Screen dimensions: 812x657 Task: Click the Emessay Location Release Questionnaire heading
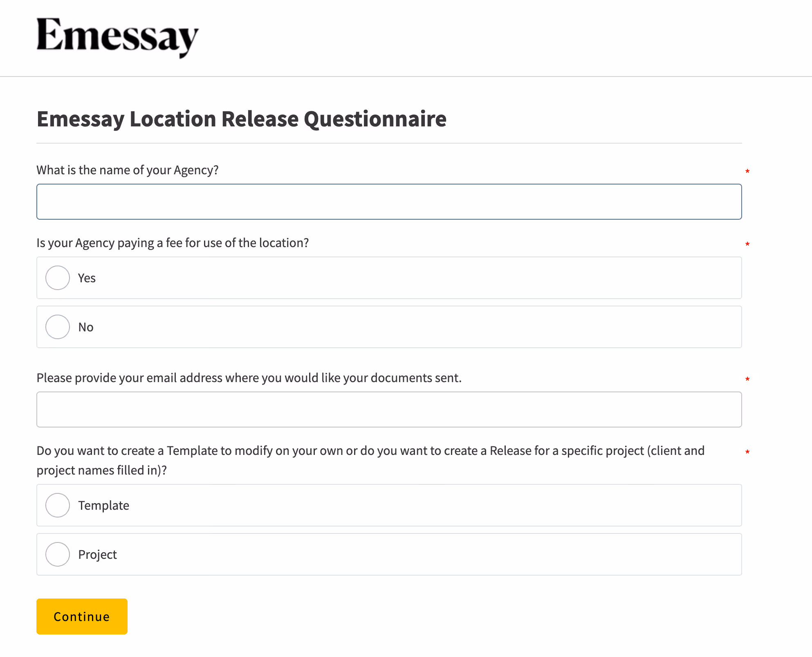tap(242, 119)
